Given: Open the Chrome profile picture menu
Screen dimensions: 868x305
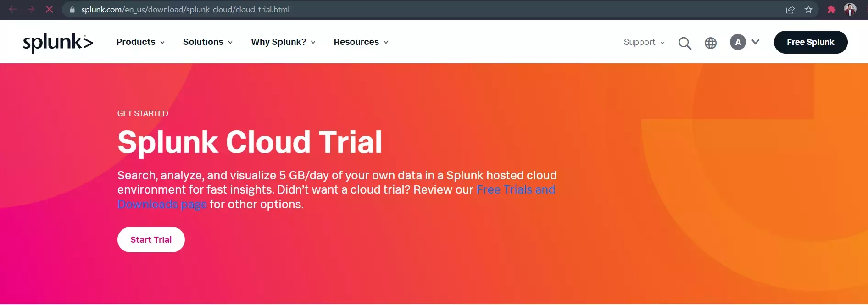Looking at the screenshot, I should tap(850, 10).
